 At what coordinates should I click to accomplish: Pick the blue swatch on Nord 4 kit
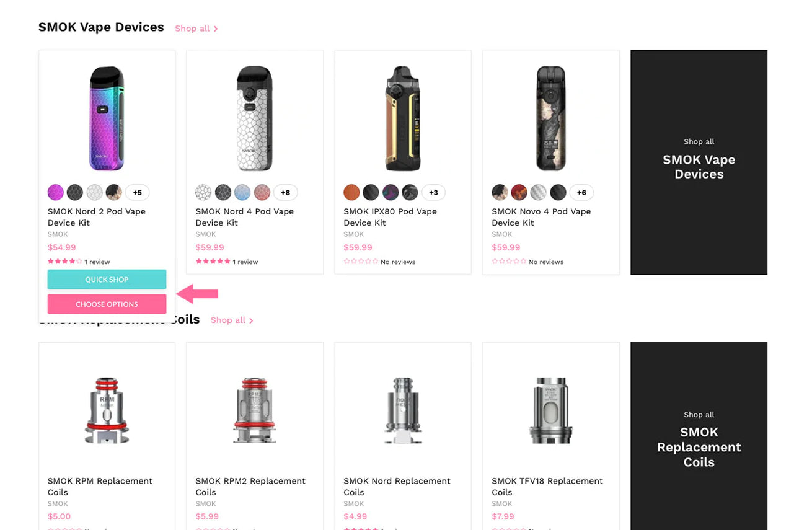(242, 192)
